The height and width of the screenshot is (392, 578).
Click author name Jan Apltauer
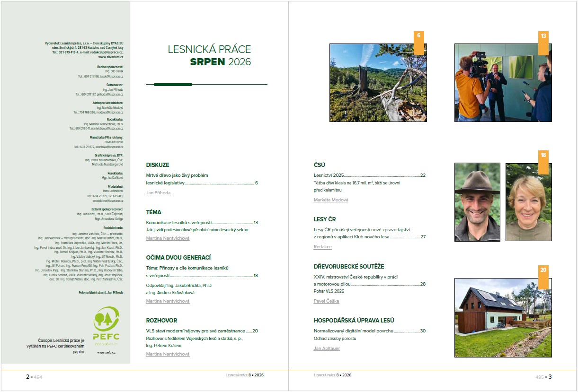[327, 348]
